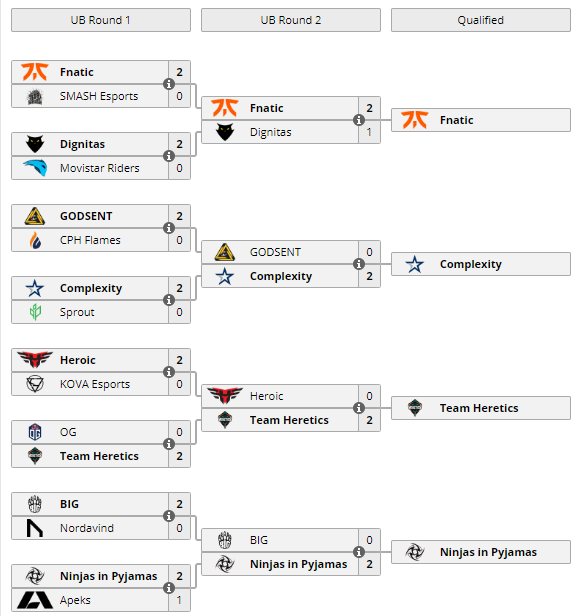Open info for Ninjas in Pyjamas vs Apeks
The width and height of the screenshot is (576, 616).
click(x=169, y=588)
